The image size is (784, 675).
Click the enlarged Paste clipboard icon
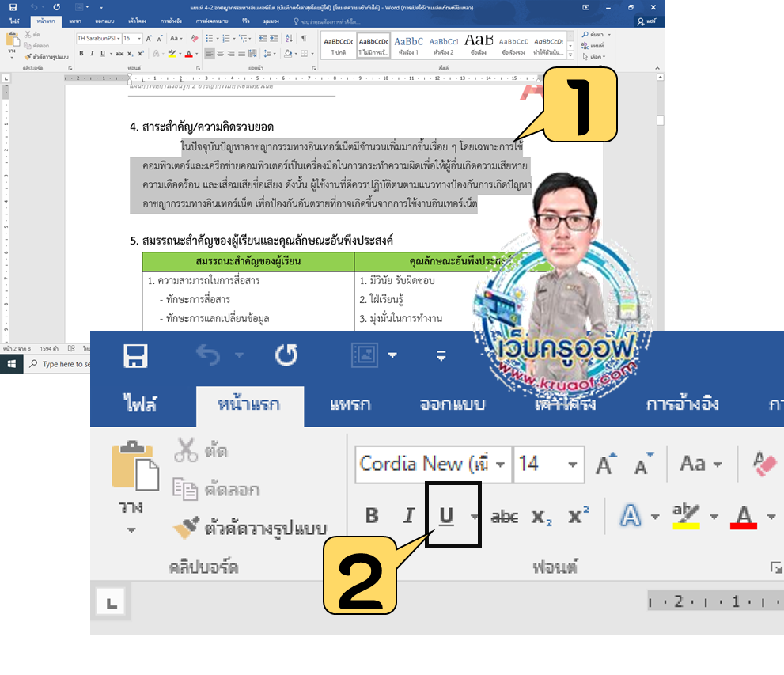click(x=136, y=467)
